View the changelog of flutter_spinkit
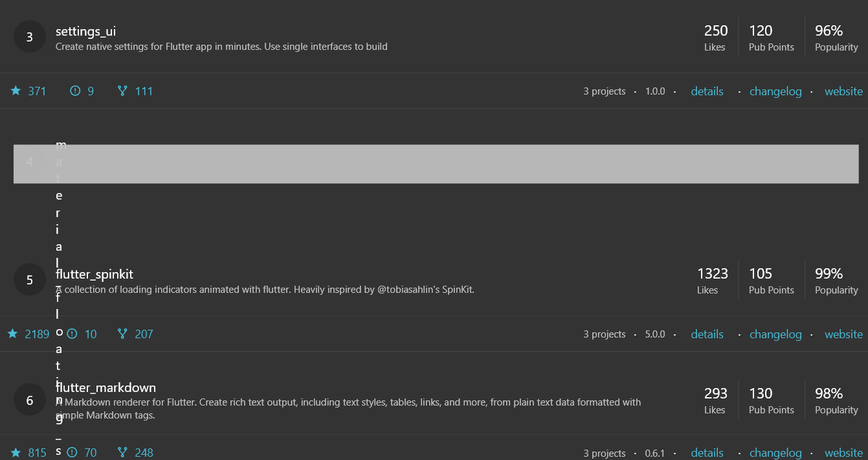 [775, 334]
